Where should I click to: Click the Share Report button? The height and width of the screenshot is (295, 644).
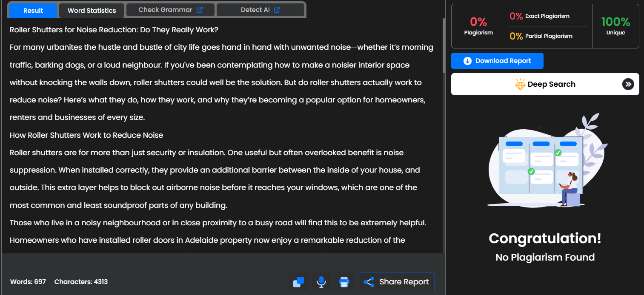396,282
